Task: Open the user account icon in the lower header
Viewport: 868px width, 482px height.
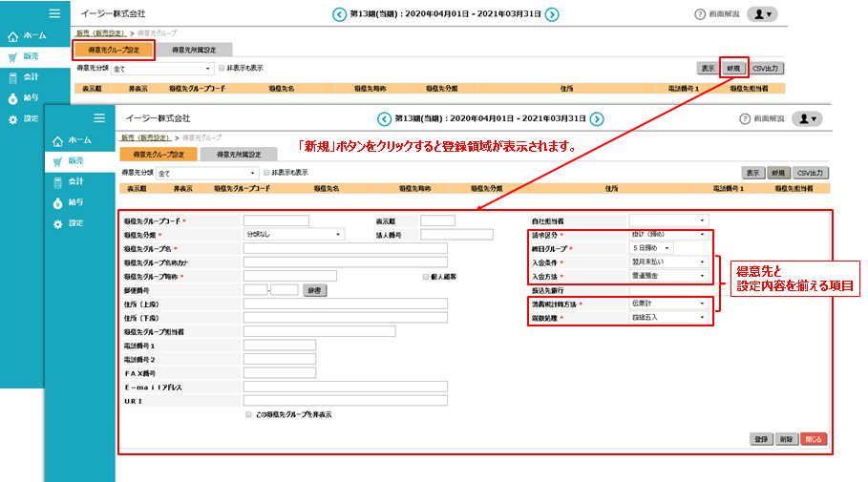Action: pos(809,119)
